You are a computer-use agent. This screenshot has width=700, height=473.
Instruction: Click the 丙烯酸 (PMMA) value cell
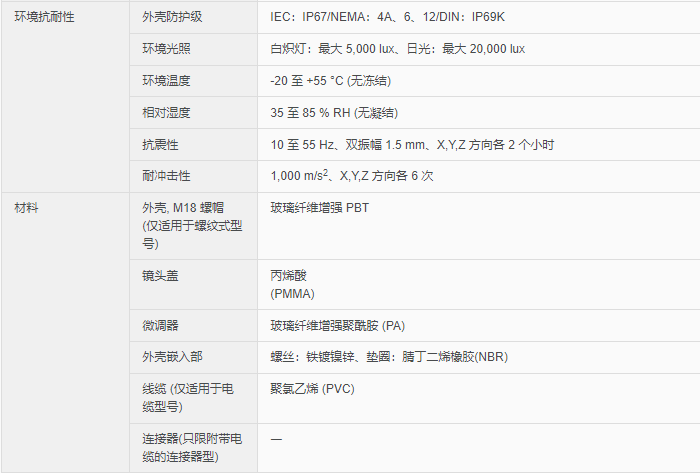292,284
